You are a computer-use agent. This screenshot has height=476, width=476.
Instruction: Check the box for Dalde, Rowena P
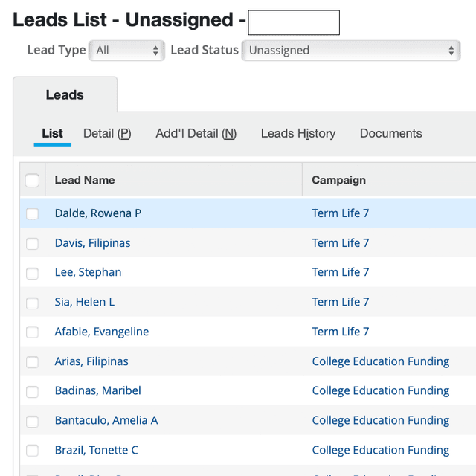click(32, 214)
